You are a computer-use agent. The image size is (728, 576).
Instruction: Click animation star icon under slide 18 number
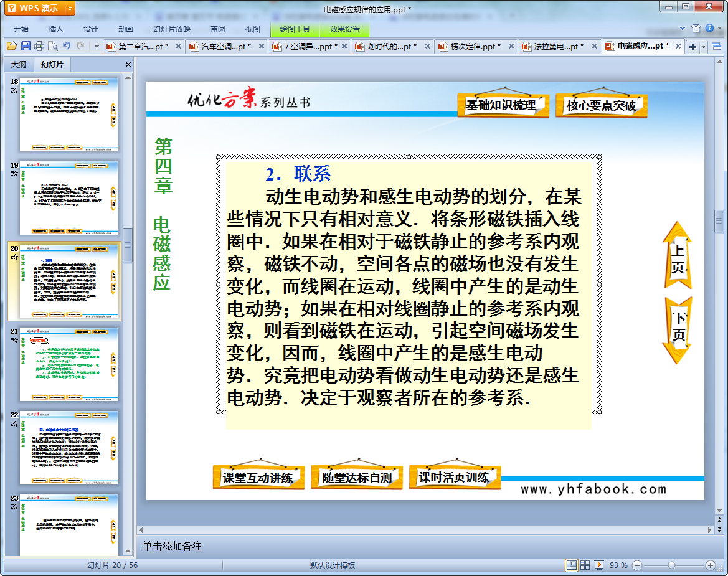point(14,90)
